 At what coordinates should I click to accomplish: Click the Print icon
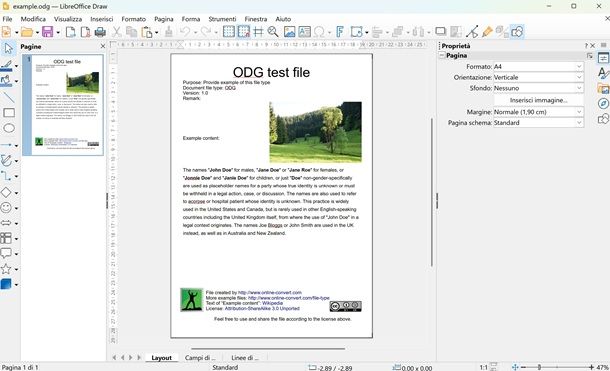[x=100, y=32]
